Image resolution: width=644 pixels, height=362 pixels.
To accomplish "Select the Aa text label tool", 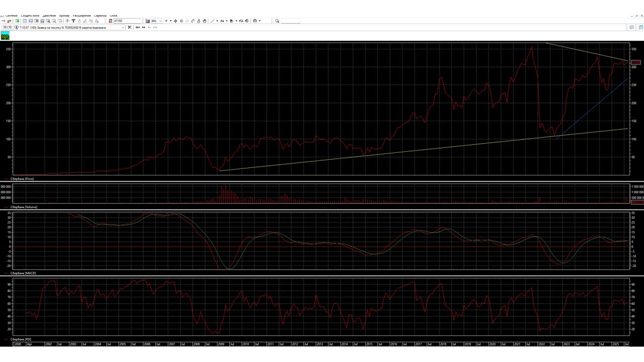I will [x=222, y=21].
